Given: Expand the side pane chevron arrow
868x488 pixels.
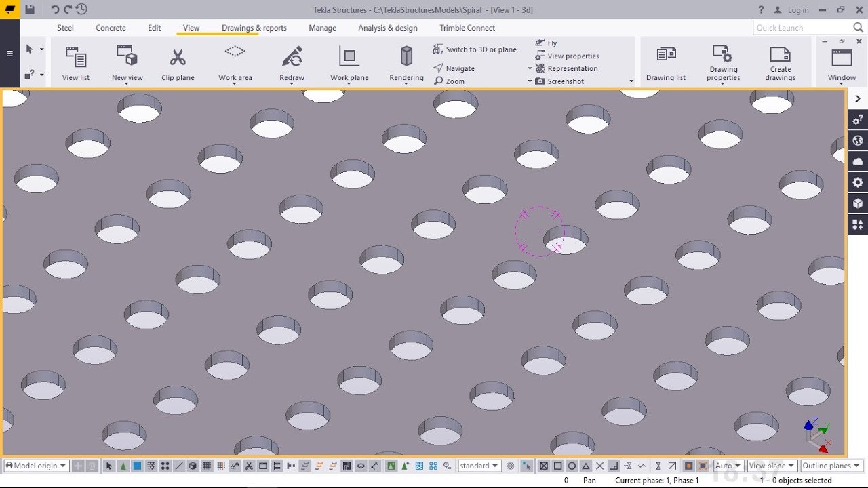Looking at the screenshot, I should pyautogui.click(x=858, y=99).
